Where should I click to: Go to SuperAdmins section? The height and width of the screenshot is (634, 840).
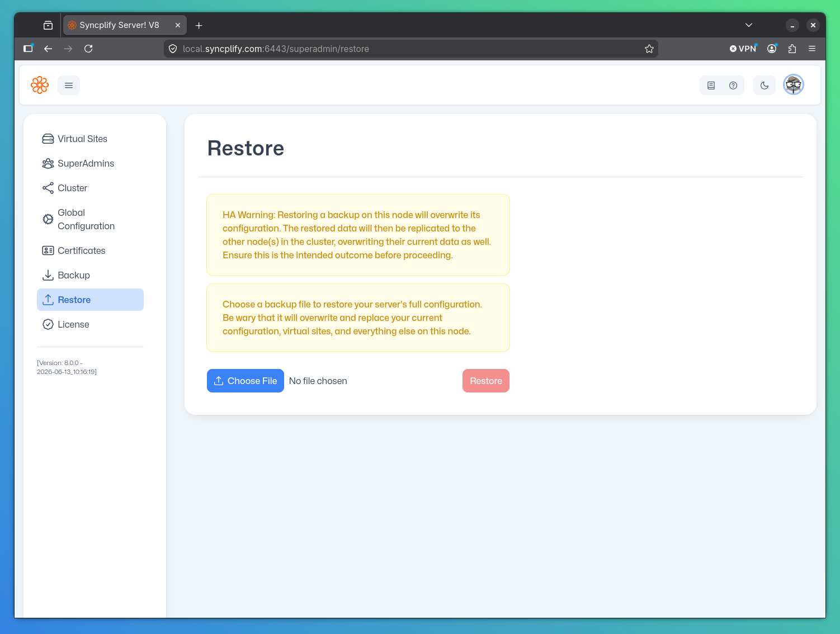pos(90,163)
